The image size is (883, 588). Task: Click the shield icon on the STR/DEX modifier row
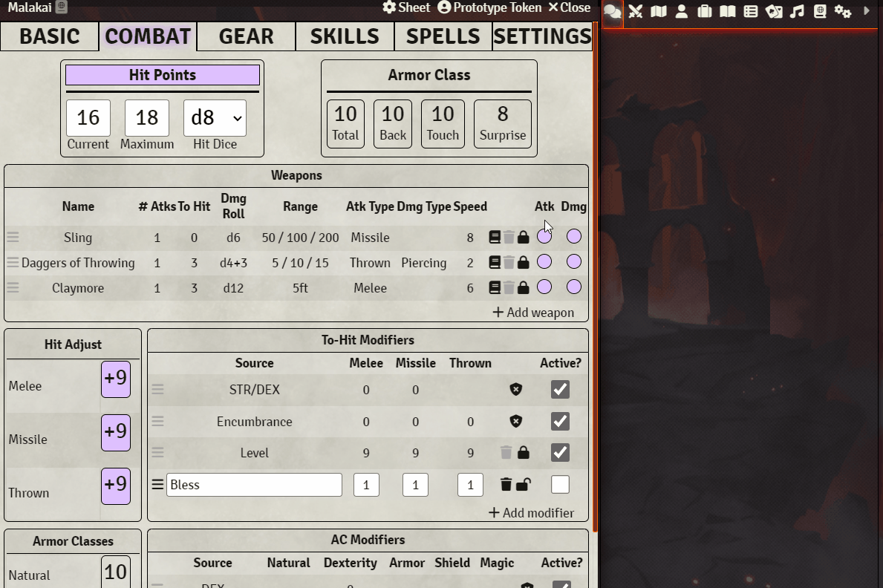coord(516,389)
